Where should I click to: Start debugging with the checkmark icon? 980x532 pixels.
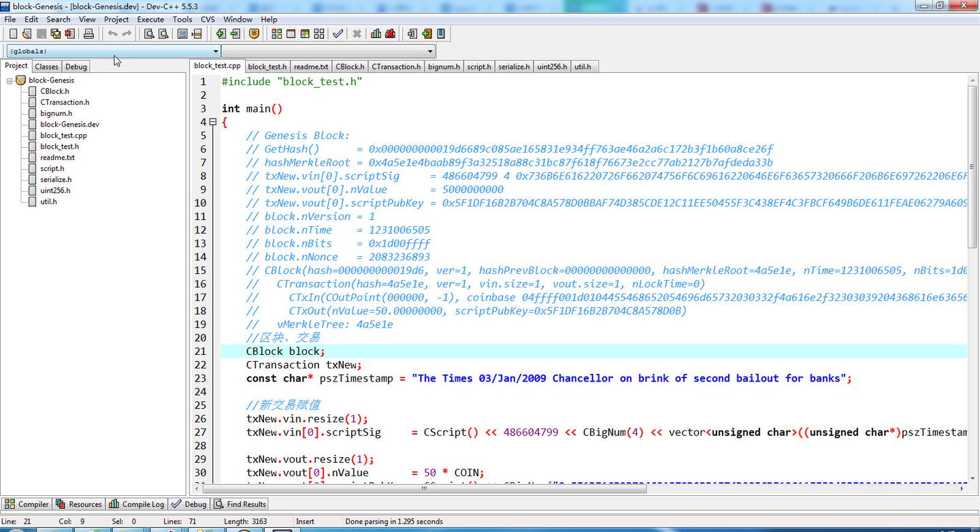(x=338, y=33)
